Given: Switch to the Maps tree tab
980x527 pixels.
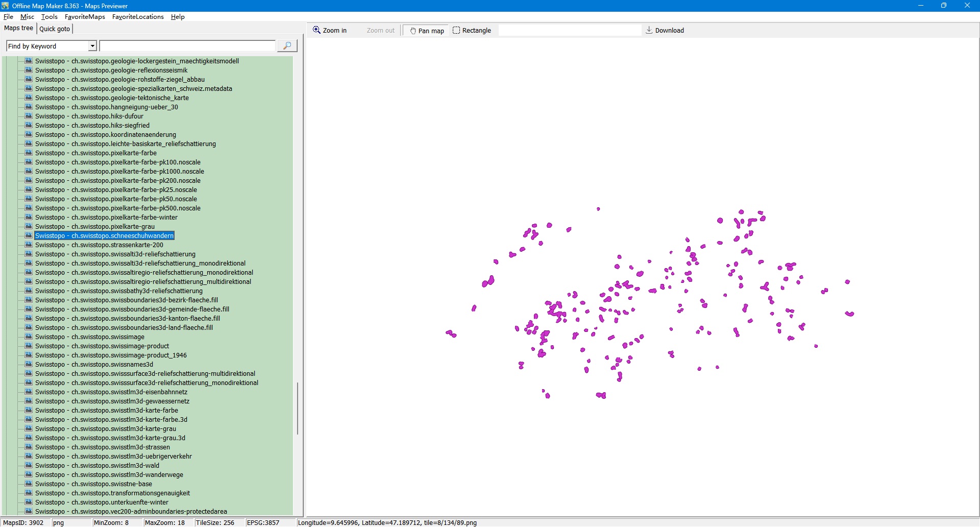Looking at the screenshot, I should click(x=18, y=28).
